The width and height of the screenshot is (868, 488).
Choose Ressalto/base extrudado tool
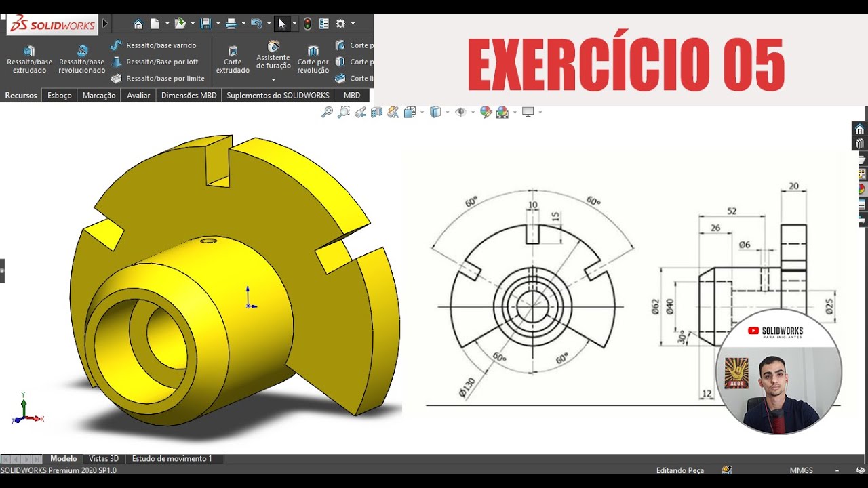[29, 60]
